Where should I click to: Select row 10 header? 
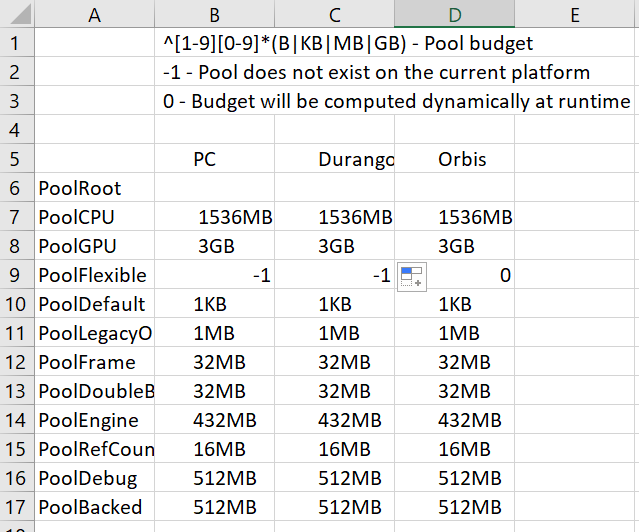(17, 304)
